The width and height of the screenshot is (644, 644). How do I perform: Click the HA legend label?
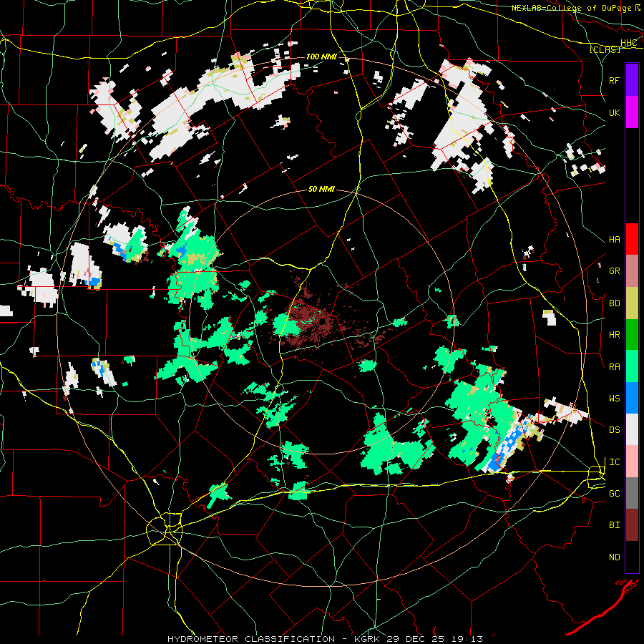pos(614,239)
